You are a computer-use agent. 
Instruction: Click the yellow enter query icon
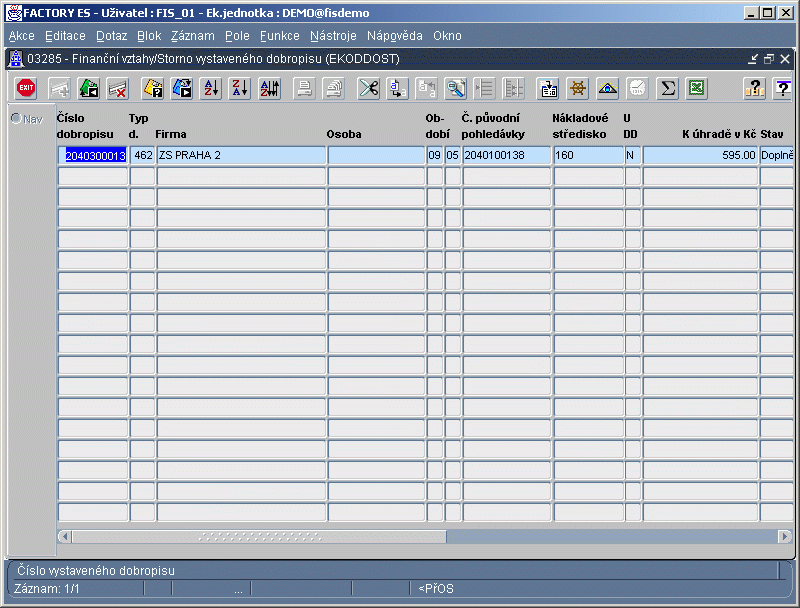pos(152,88)
